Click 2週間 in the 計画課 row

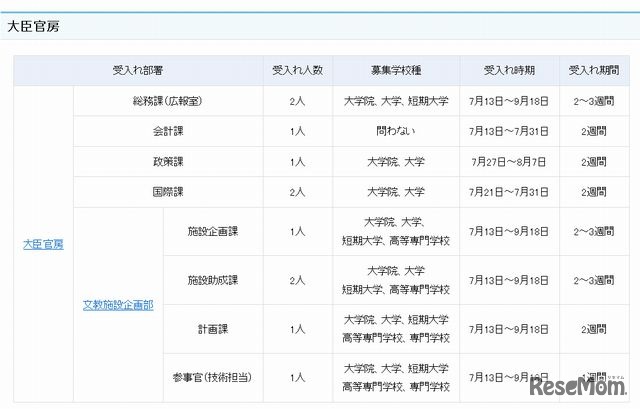point(594,329)
